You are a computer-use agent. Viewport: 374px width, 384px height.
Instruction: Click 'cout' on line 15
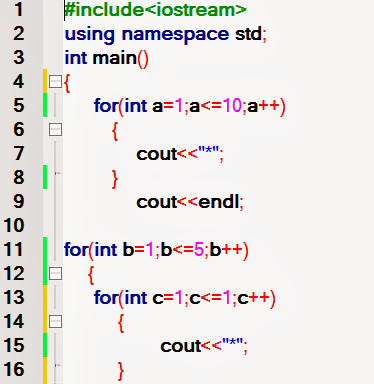pos(180,346)
